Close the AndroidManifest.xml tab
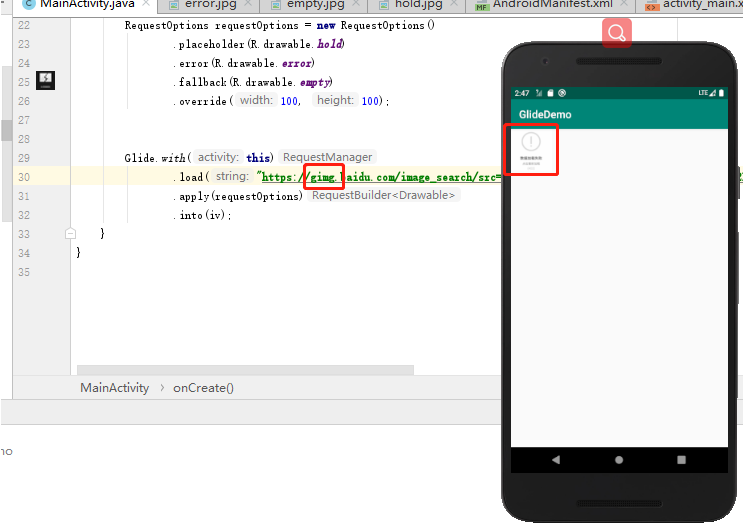The image size is (743, 526). pyautogui.click(x=624, y=4)
